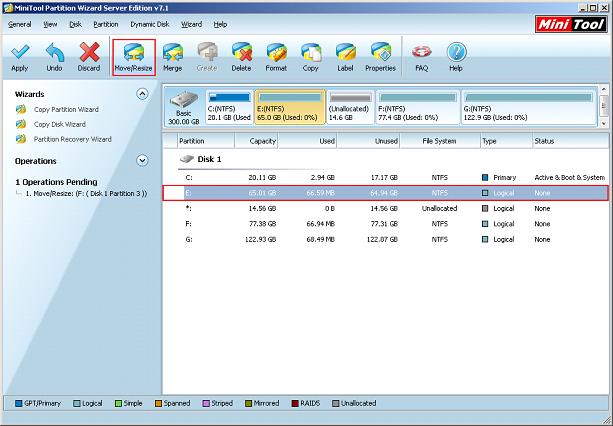613x426 pixels.
Task: Sort by the Type column header
Action: 506,141
